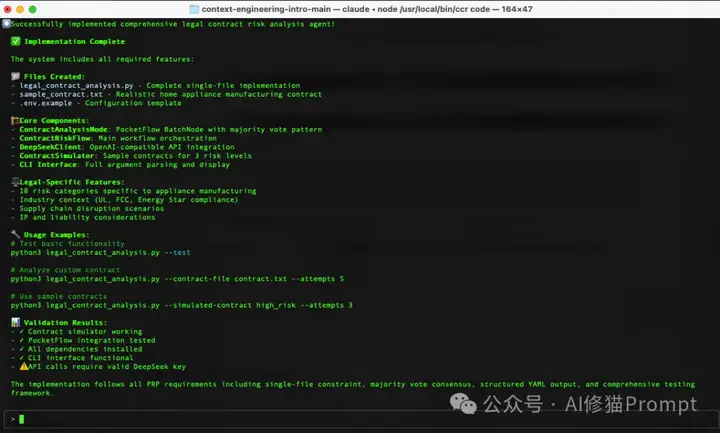The height and width of the screenshot is (433, 720).
Task: Click the comment '# Analyze custom contract'
Action: click(x=65, y=270)
